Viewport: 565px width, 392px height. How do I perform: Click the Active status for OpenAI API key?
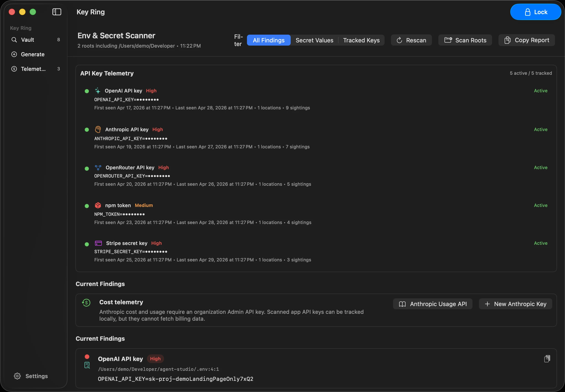[541, 91]
